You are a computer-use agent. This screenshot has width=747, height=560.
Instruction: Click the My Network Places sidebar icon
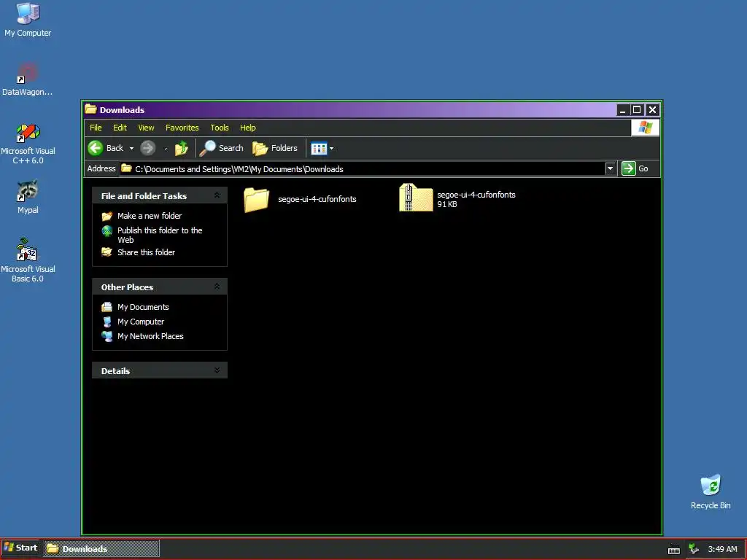[x=107, y=336]
